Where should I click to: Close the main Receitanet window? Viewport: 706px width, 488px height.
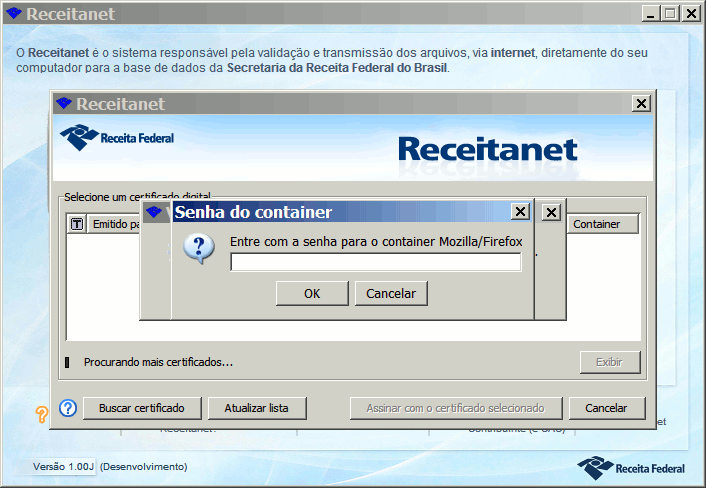pos(691,14)
